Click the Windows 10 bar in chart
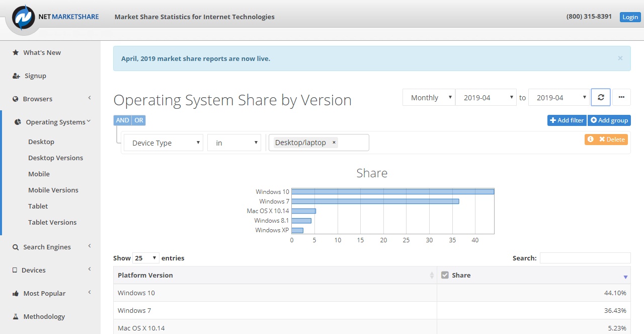This screenshot has width=644, height=334. coord(393,191)
